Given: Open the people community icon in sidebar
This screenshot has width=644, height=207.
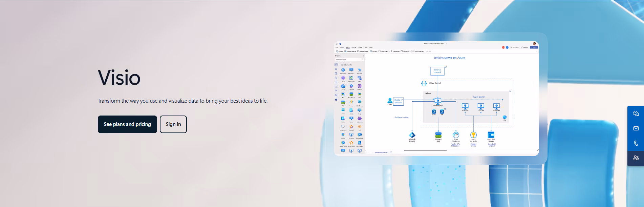Looking at the screenshot, I should click(636, 158).
